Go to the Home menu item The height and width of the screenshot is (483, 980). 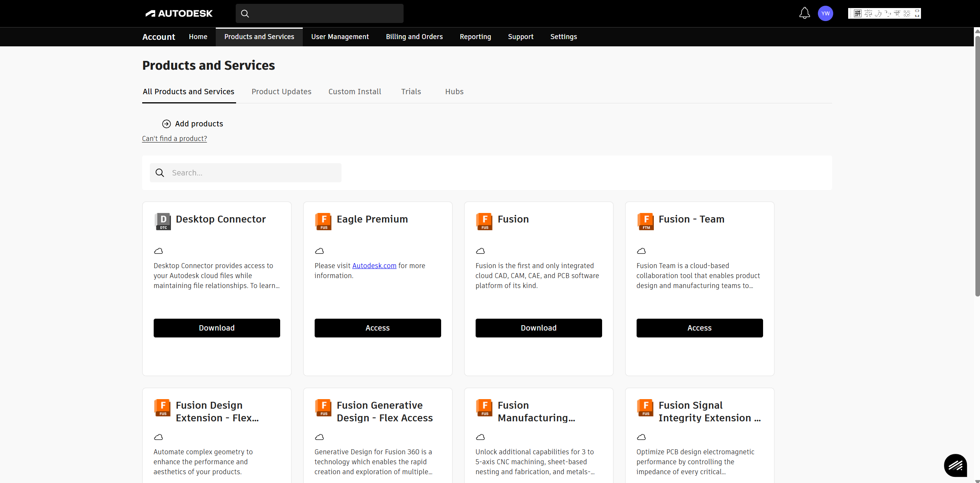(x=198, y=37)
